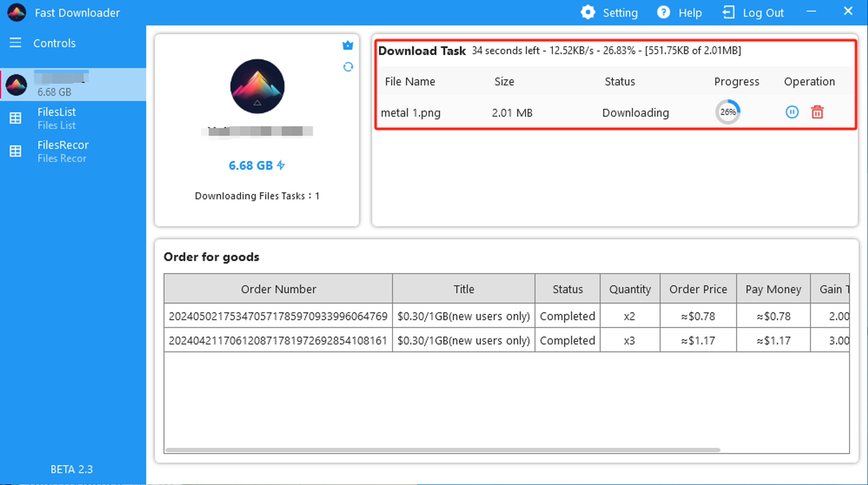Viewport: 868px width, 485px height.
Task: Click the FilesList grid icon
Action: (16, 118)
